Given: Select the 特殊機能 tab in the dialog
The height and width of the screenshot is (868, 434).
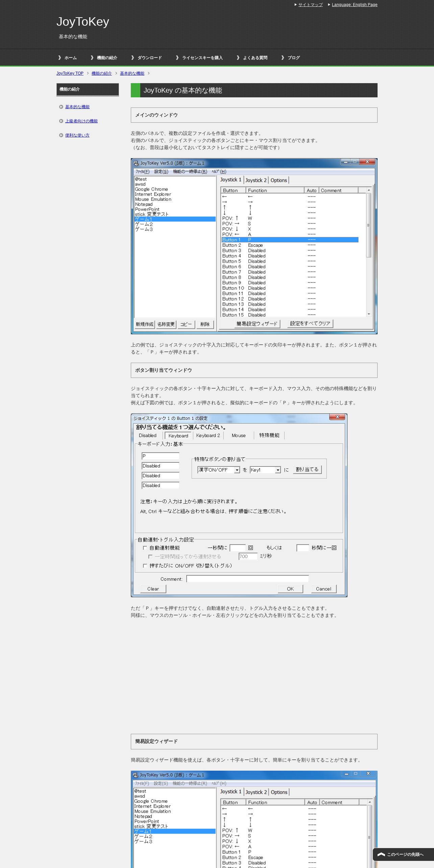Looking at the screenshot, I should point(269,436).
